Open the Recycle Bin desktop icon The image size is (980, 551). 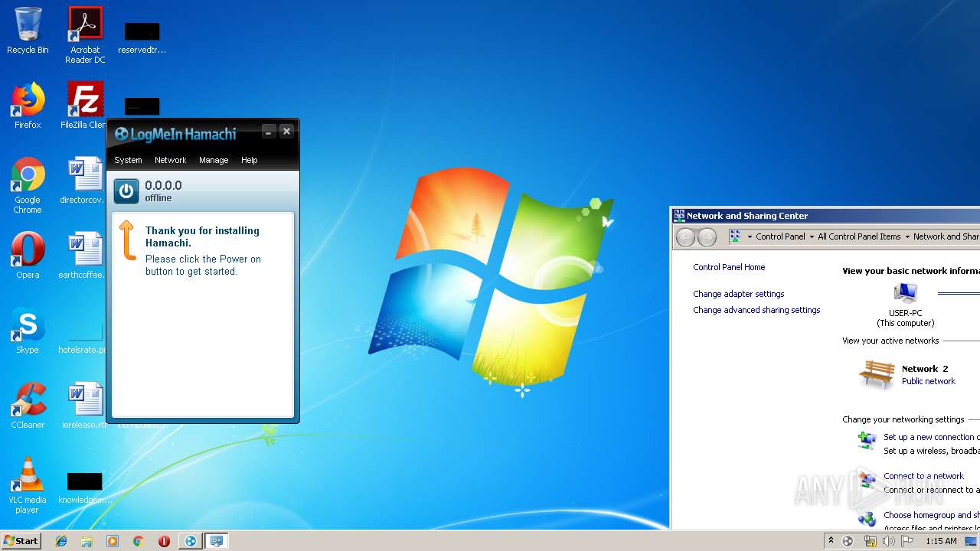(28, 31)
